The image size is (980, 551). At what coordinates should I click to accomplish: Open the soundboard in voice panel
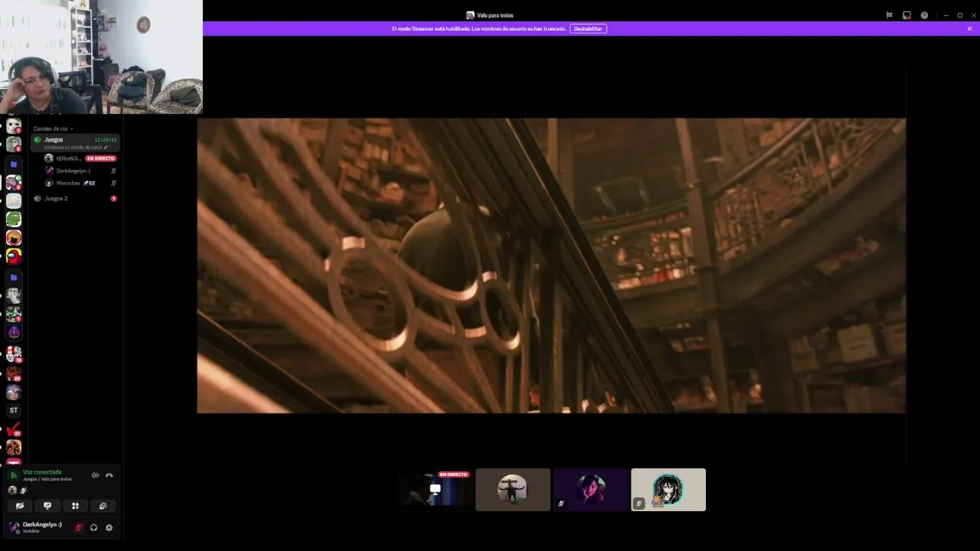(103, 506)
